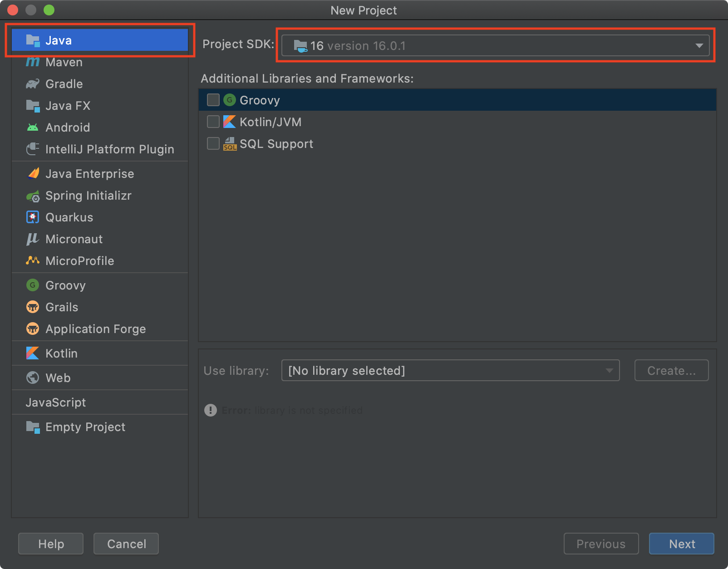Click the 'Project SDK:' label
Image resolution: width=728 pixels, height=569 pixels.
pyautogui.click(x=238, y=44)
